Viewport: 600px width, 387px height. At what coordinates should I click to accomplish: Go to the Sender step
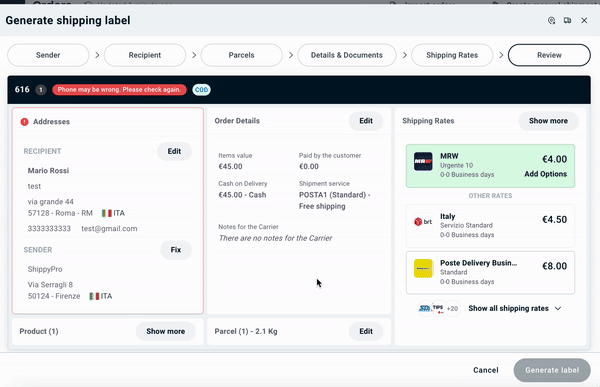[48, 55]
